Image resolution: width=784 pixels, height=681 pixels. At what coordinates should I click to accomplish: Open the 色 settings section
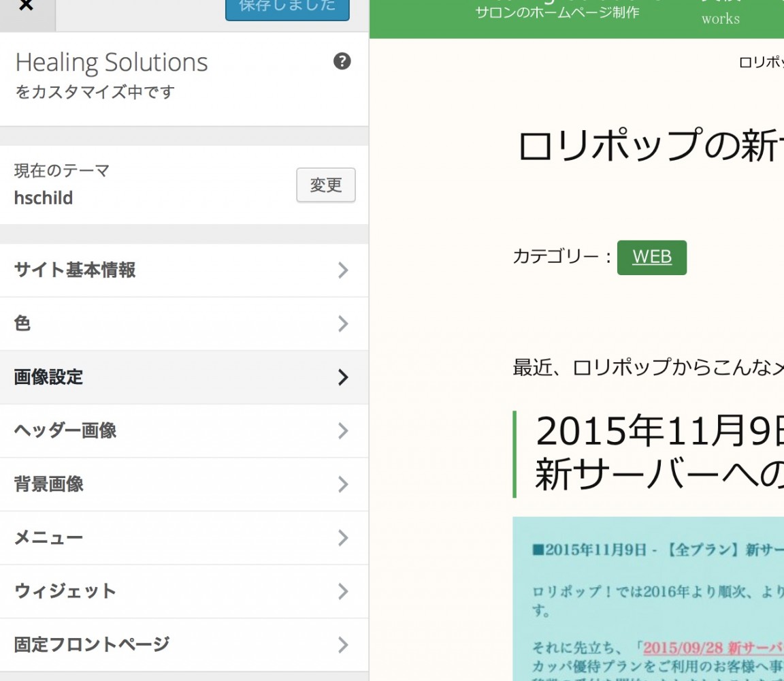(x=22, y=323)
